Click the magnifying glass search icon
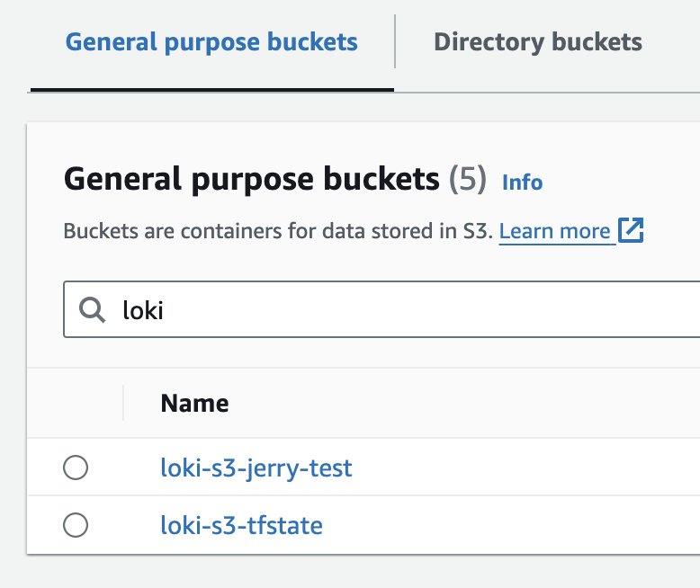Screen dimensions: 700x588 click(x=92, y=310)
